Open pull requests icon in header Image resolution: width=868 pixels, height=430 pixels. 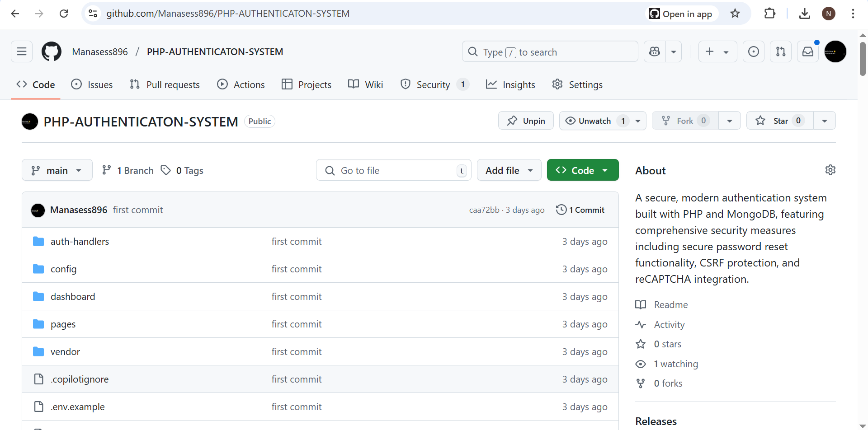tap(781, 51)
